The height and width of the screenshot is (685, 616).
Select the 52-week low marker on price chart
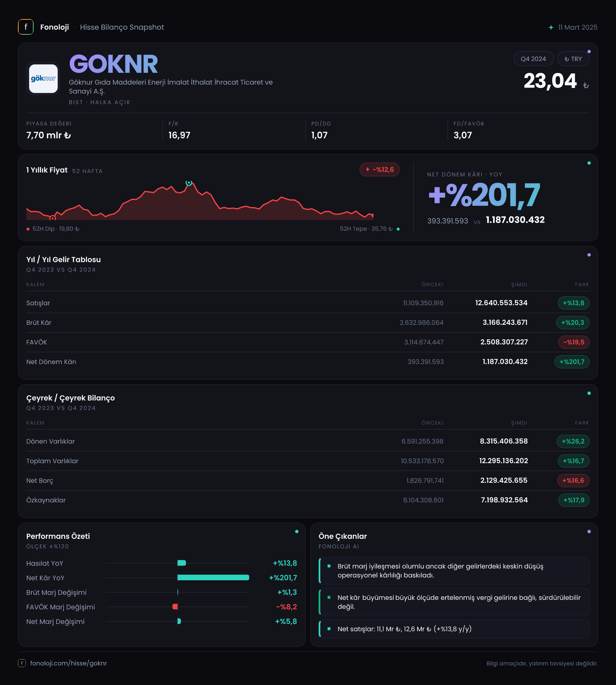(x=52, y=218)
